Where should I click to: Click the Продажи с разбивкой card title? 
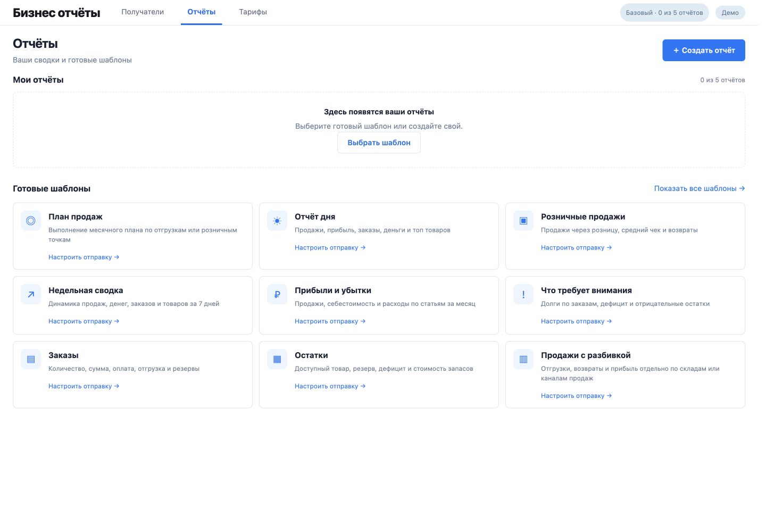tap(586, 355)
